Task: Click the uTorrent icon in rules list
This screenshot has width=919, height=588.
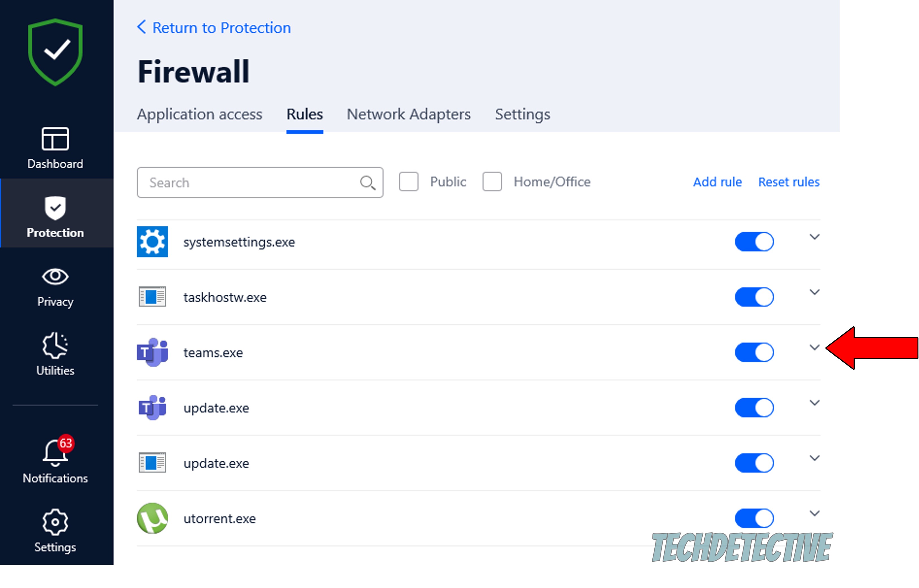Action: (x=152, y=517)
